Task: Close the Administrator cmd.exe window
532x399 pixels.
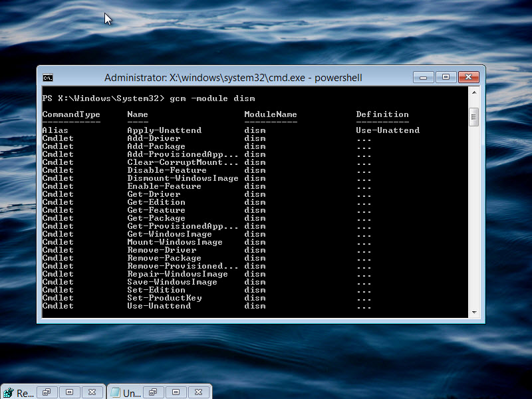Action: 468,77
